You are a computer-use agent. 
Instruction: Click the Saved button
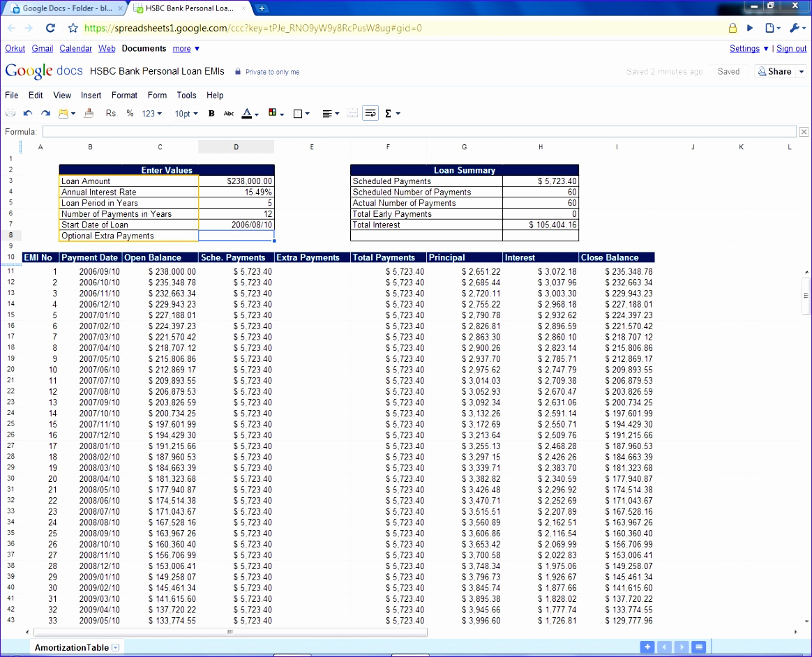tap(728, 71)
